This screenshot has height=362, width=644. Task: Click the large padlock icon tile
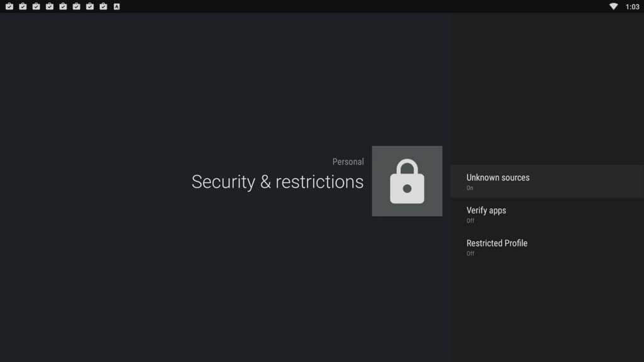tap(407, 181)
